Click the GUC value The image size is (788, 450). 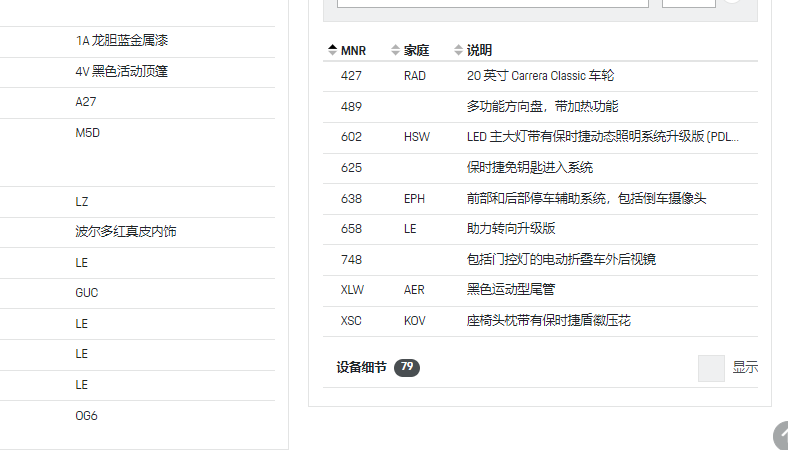coord(86,293)
